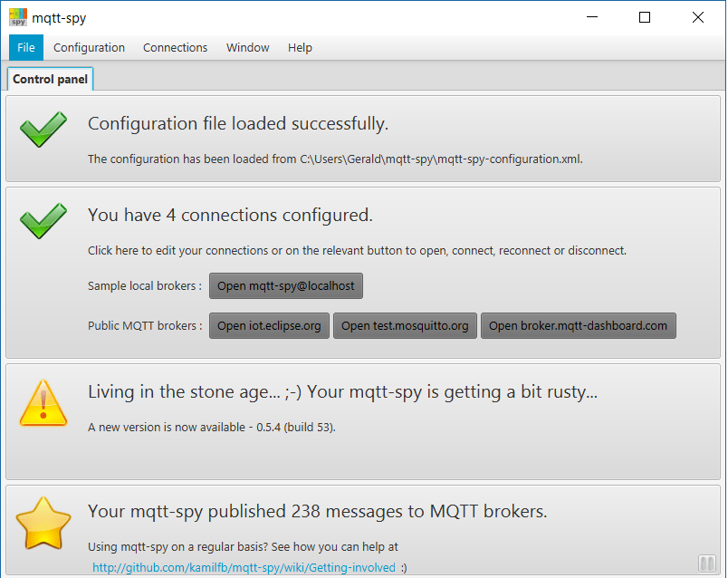The image size is (728, 578).
Task: Open the mqtt-spy@localhost connection
Action: [285, 285]
